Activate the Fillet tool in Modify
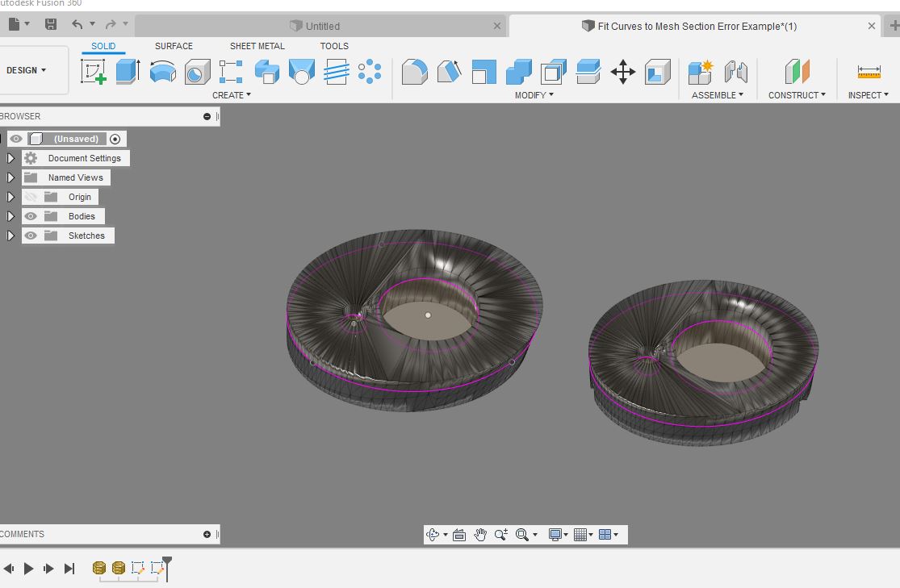Viewport: 900px width, 588px height. 414,71
